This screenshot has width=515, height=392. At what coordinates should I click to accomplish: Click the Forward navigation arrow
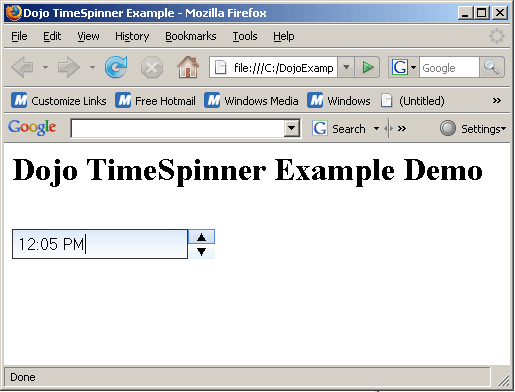click(69, 68)
